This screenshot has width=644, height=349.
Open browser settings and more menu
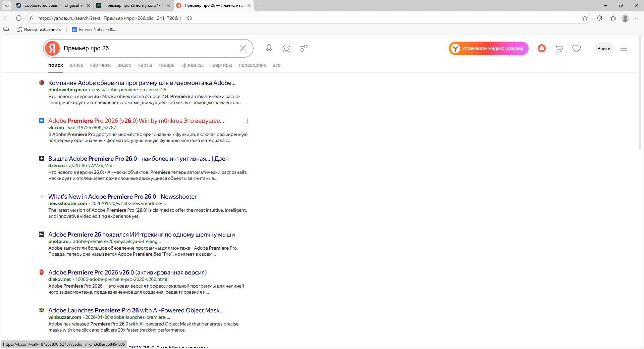637,18
